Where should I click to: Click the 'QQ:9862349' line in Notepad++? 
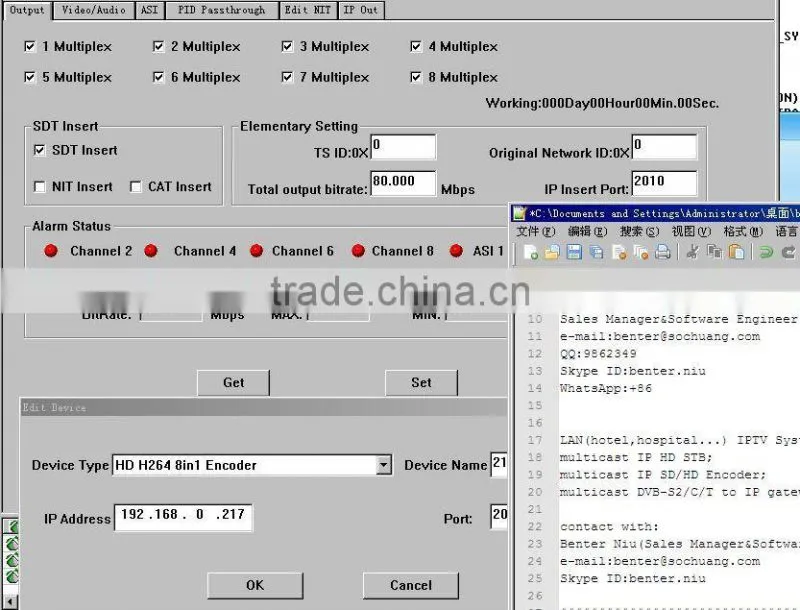click(598, 354)
